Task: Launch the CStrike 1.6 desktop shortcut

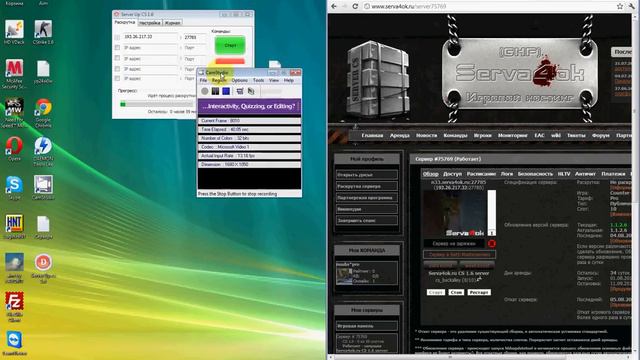Action: (43, 32)
